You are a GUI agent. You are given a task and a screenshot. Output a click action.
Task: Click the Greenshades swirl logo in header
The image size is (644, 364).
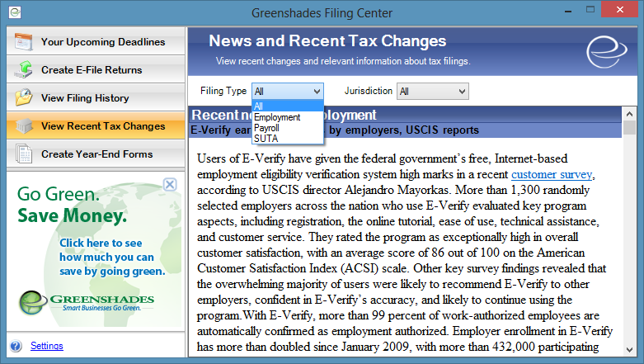click(x=607, y=52)
